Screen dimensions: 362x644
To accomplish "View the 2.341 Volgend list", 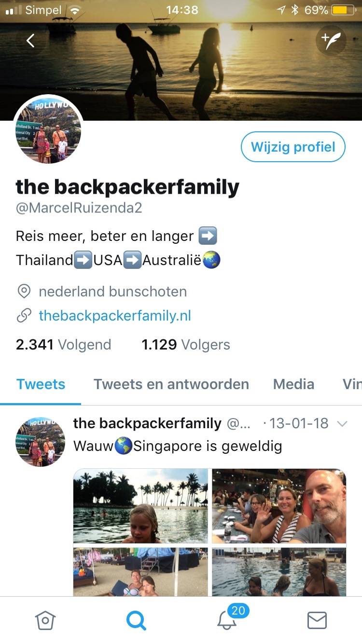I will [x=63, y=345].
